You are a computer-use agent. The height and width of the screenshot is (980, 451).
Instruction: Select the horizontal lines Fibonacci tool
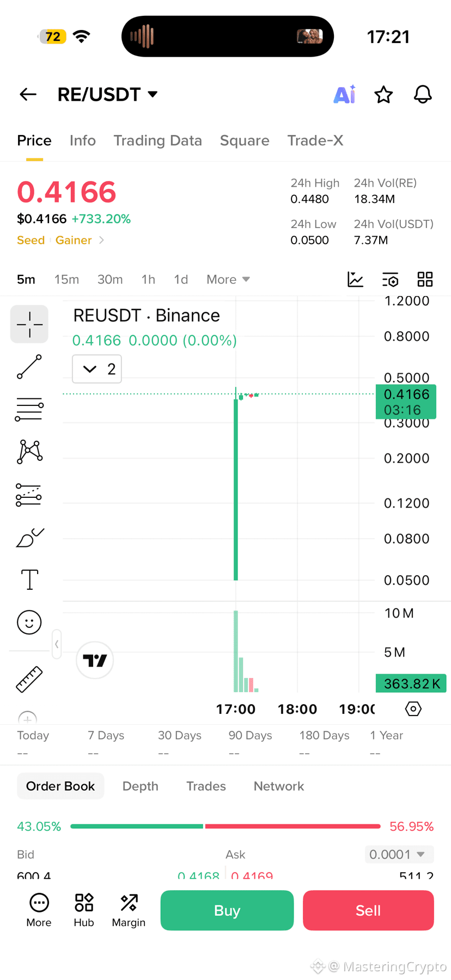29,409
